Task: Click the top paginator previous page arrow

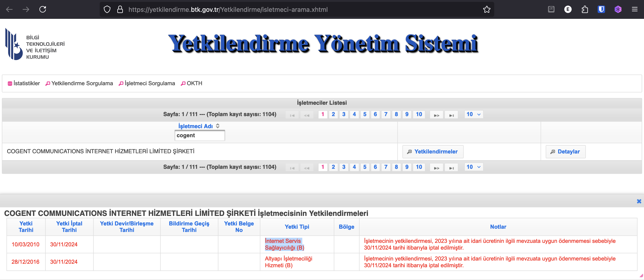Action: (307, 114)
